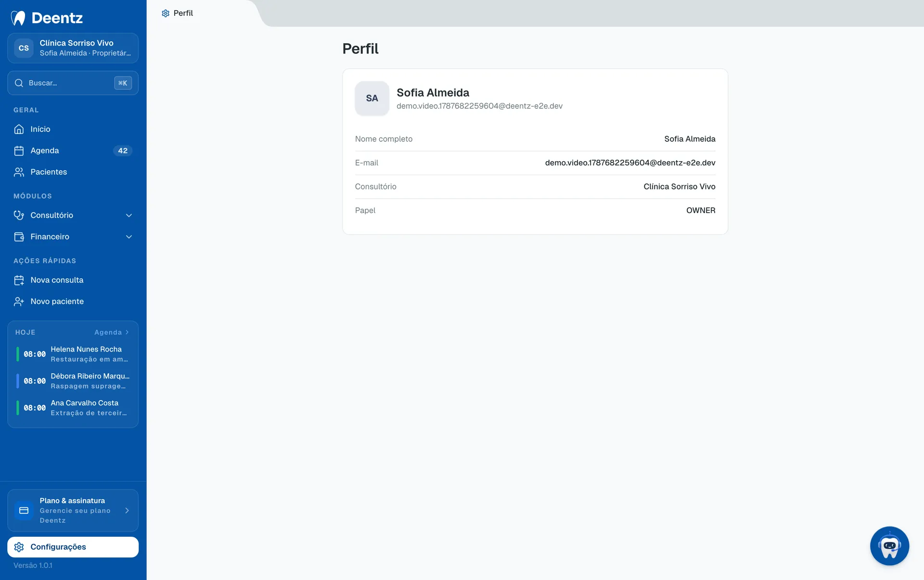Image resolution: width=924 pixels, height=580 pixels.
Task: Click the Configurações gear icon
Action: [19, 547]
